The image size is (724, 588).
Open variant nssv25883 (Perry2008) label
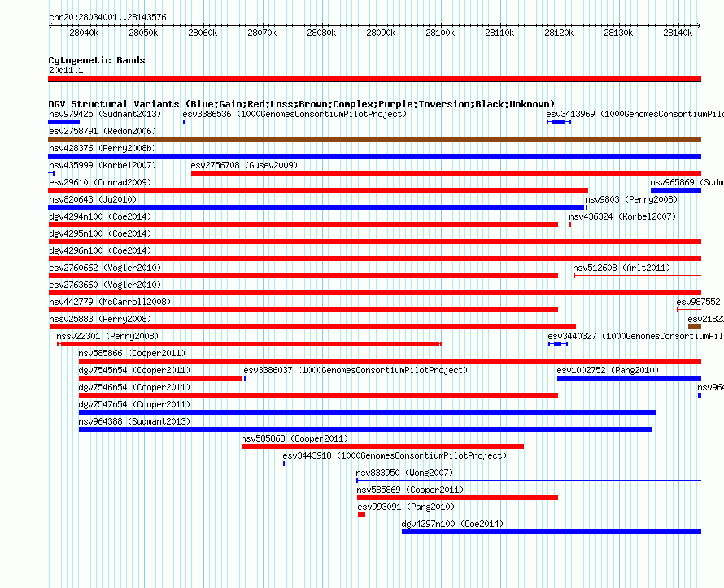point(100,319)
